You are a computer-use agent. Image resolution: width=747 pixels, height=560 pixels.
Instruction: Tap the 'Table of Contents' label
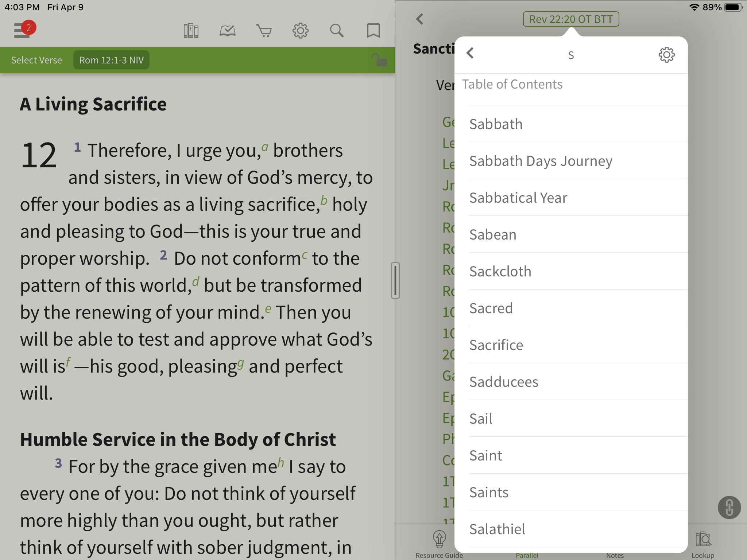point(512,84)
